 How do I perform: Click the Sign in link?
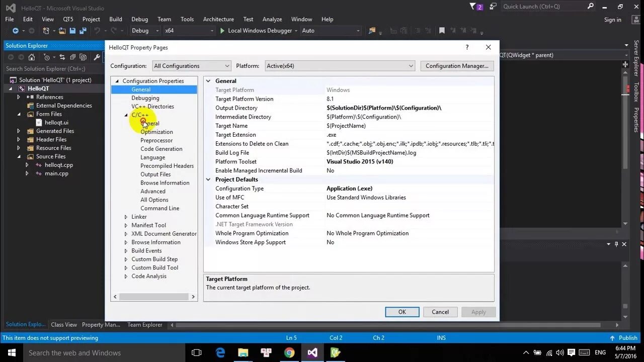tap(613, 20)
